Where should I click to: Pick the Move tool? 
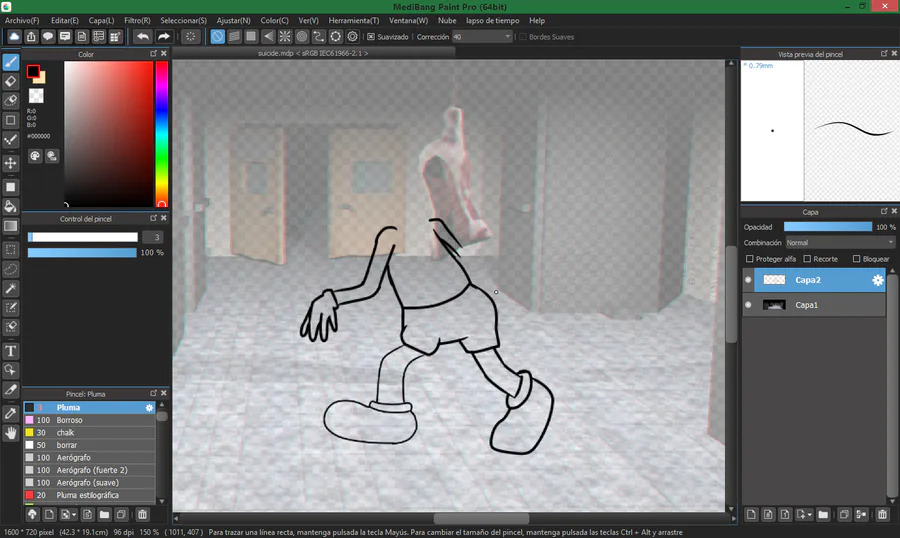click(x=10, y=163)
